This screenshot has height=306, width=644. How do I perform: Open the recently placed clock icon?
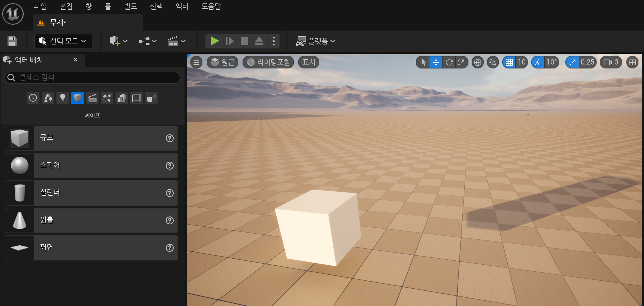coord(33,98)
